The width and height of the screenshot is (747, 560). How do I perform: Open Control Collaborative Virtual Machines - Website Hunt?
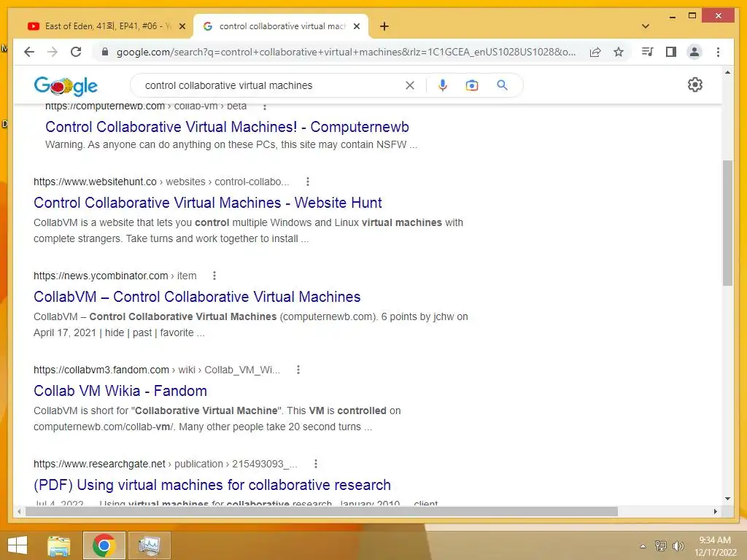pos(208,203)
